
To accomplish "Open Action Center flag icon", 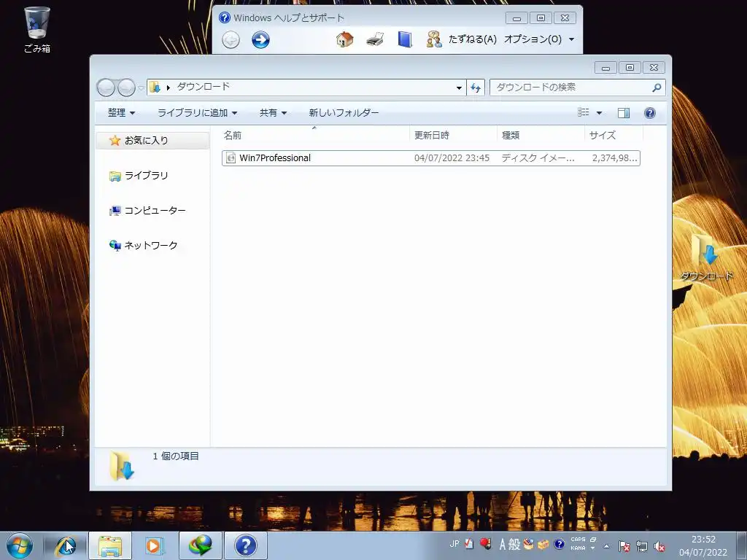I will 624,546.
